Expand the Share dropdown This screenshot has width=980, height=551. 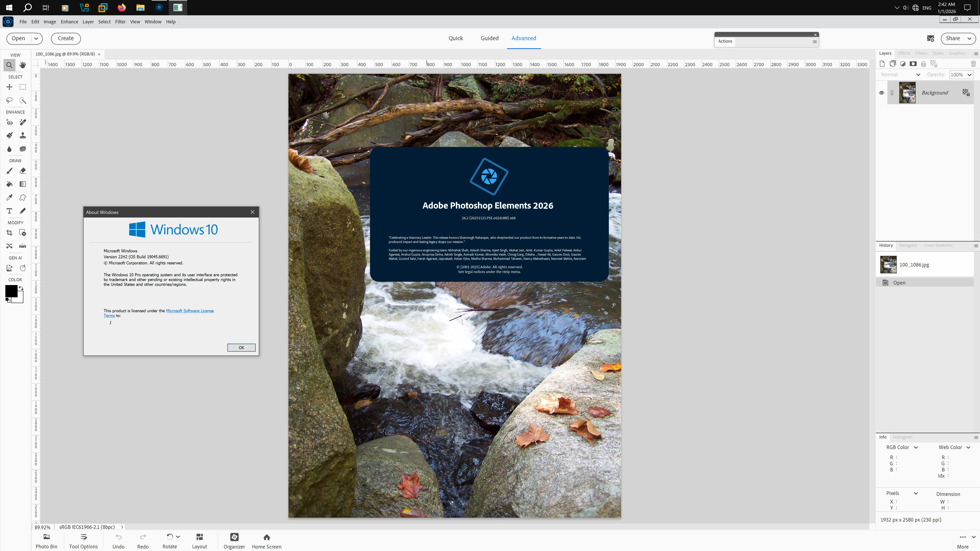(969, 38)
